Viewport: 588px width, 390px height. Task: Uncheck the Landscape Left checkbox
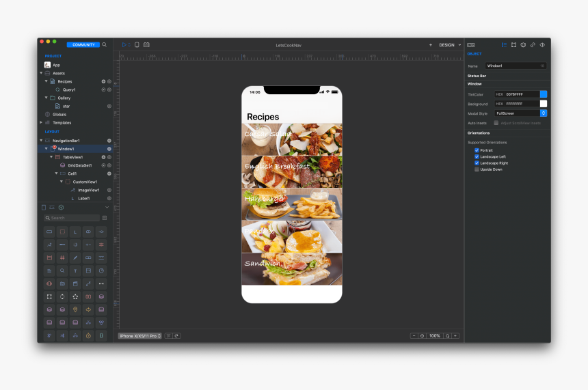tap(477, 156)
